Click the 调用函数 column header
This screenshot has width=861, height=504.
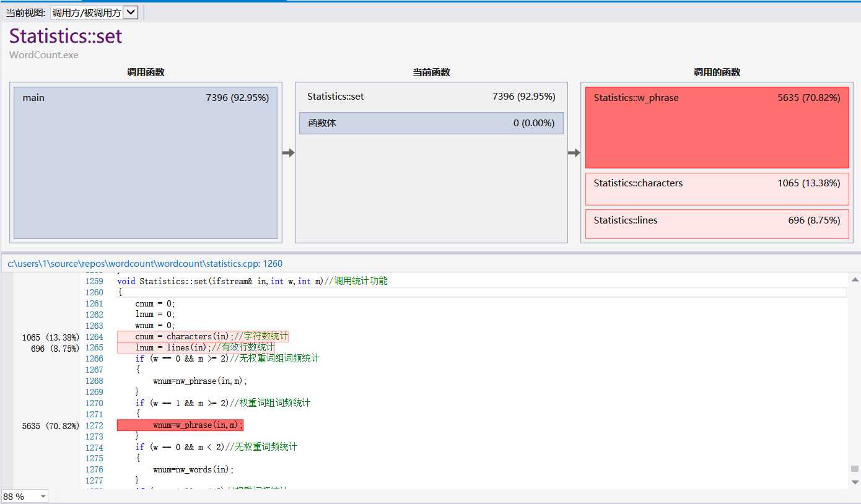[x=146, y=72]
